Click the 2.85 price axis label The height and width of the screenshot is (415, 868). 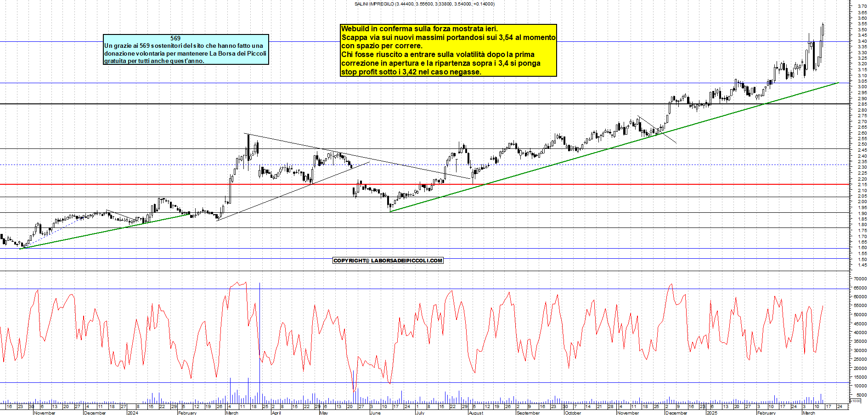(x=862, y=104)
